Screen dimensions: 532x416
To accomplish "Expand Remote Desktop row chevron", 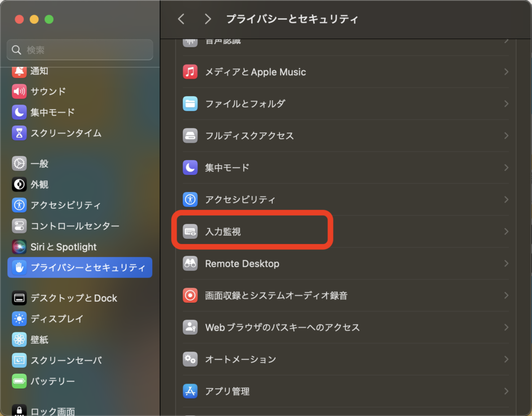I will pyautogui.click(x=506, y=263).
